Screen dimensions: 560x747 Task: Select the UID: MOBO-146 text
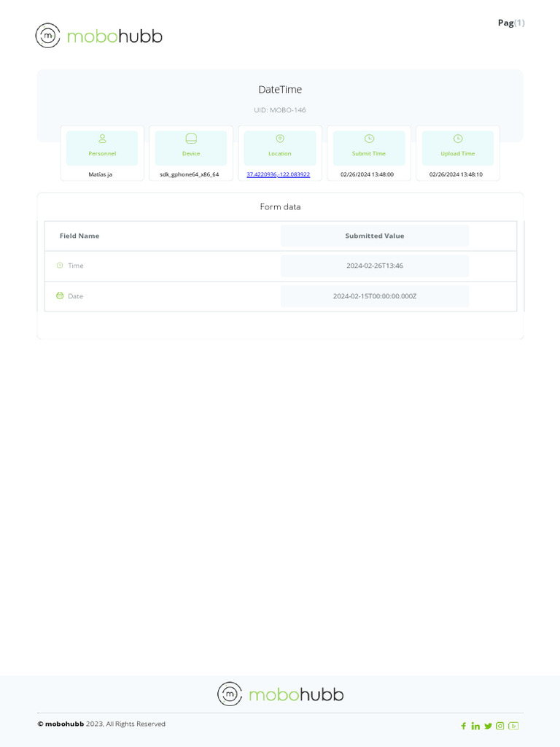pos(280,110)
